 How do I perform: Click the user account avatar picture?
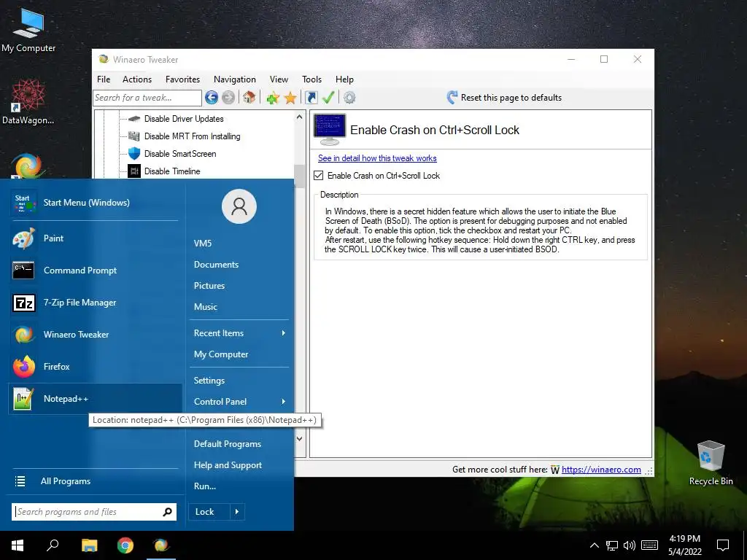239,206
